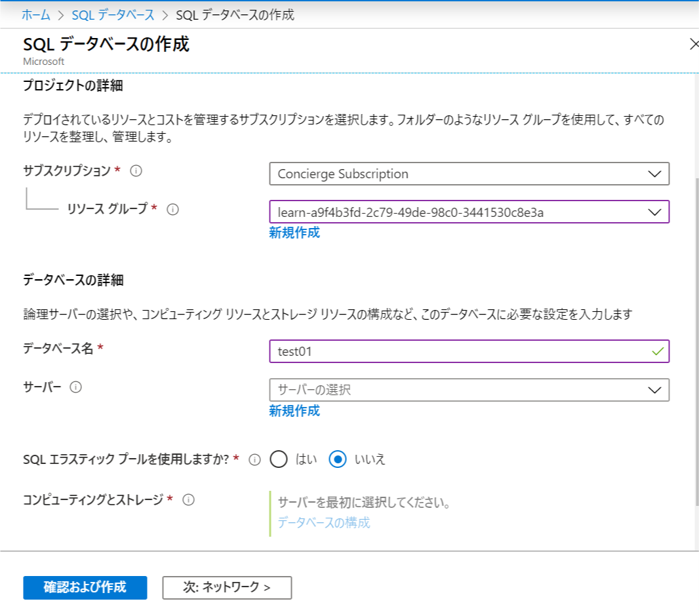Show info tooltip for サーバー field
This screenshot has height=616, width=699.
click(x=76, y=387)
